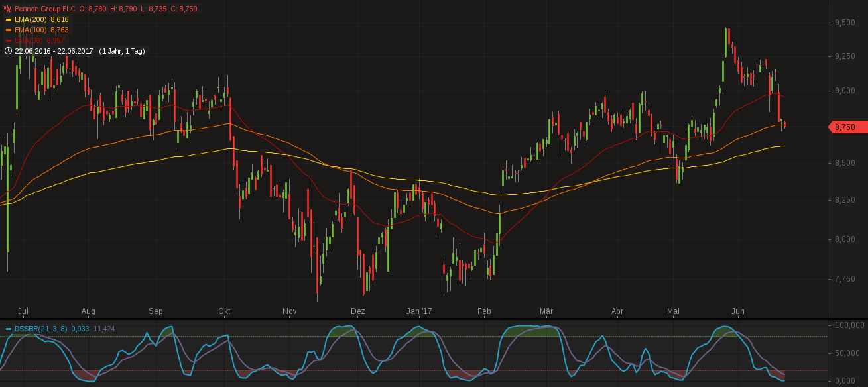Select the Jun axis label

[x=738, y=311]
